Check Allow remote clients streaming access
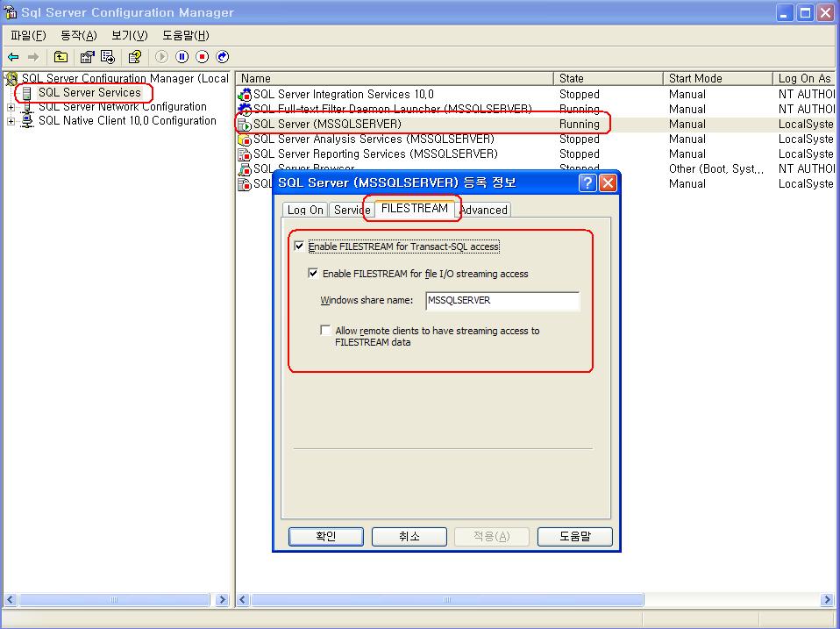The width and height of the screenshot is (840, 629). tap(325, 330)
